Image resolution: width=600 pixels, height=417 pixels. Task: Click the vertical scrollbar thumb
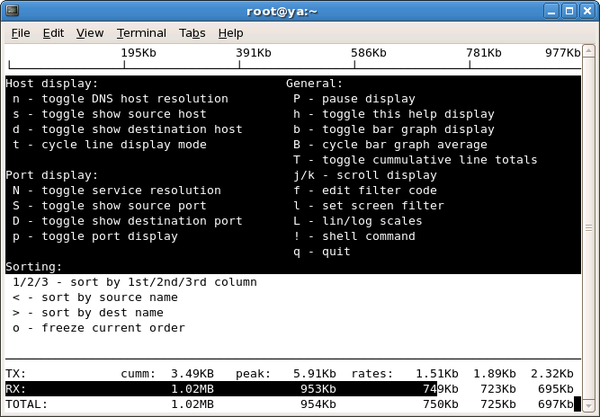[x=589, y=228]
